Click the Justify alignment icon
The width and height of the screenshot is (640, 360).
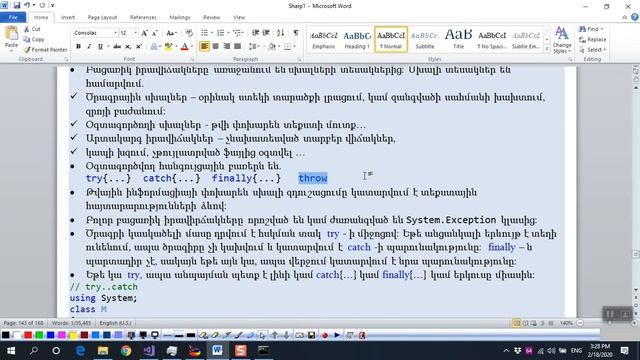coord(237,47)
